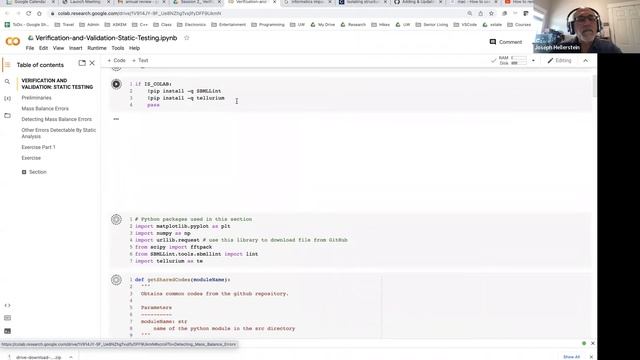Star the Verification-and-Validation notebook
This screenshot has width=640, height=360.
[x=187, y=38]
